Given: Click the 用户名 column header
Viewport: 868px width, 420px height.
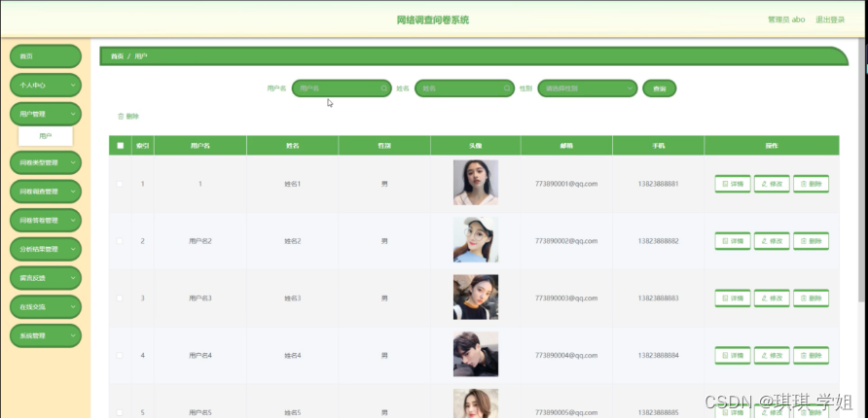Looking at the screenshot, I should 200,146.
